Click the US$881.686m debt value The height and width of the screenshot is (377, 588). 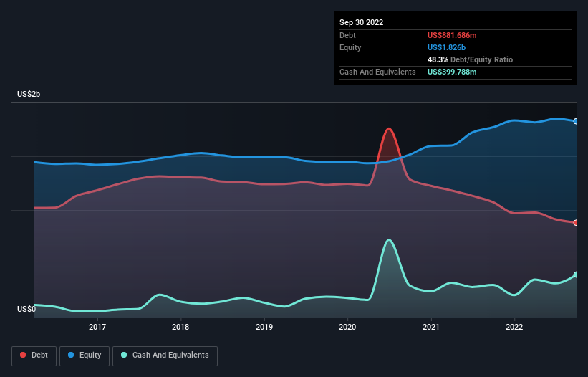(x=452, y=35)
